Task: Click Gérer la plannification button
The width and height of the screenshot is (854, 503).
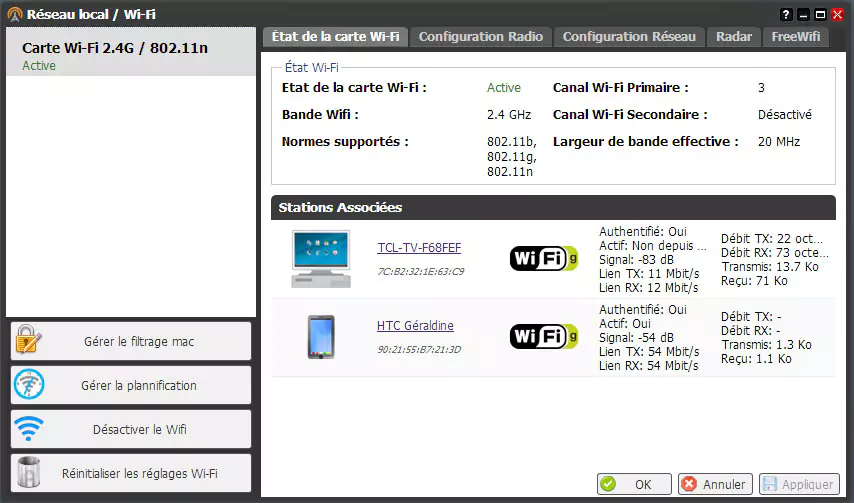Action: coord(131,385)
